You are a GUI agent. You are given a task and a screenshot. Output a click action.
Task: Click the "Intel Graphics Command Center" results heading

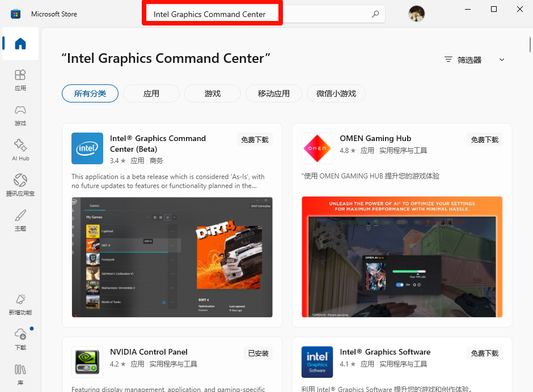166,58
